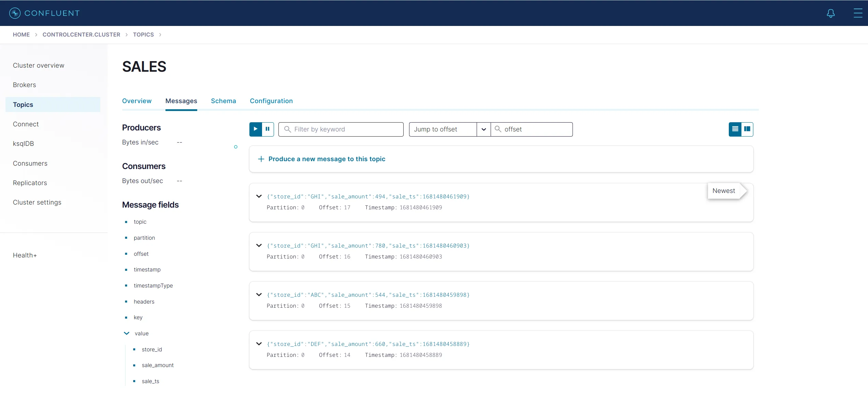Switch to card column view
The image size is (868, 406).
pyautogui.click(x=747, y=129)
